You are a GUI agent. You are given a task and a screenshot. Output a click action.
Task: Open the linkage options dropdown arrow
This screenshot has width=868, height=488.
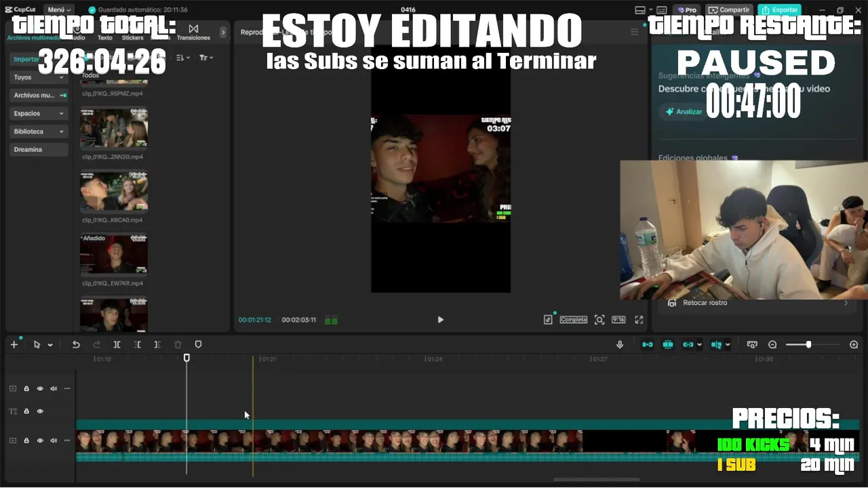click(699, 345)
